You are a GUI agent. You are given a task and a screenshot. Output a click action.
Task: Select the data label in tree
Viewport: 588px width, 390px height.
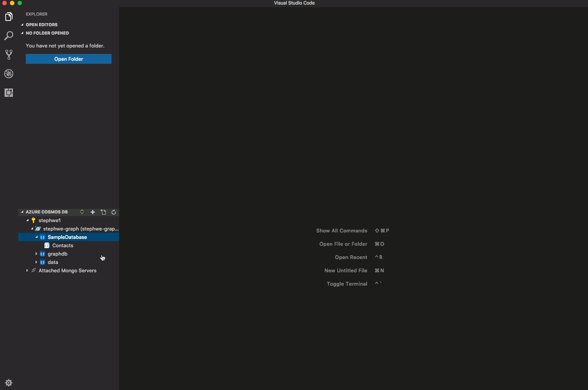click(x=53, y=262)
